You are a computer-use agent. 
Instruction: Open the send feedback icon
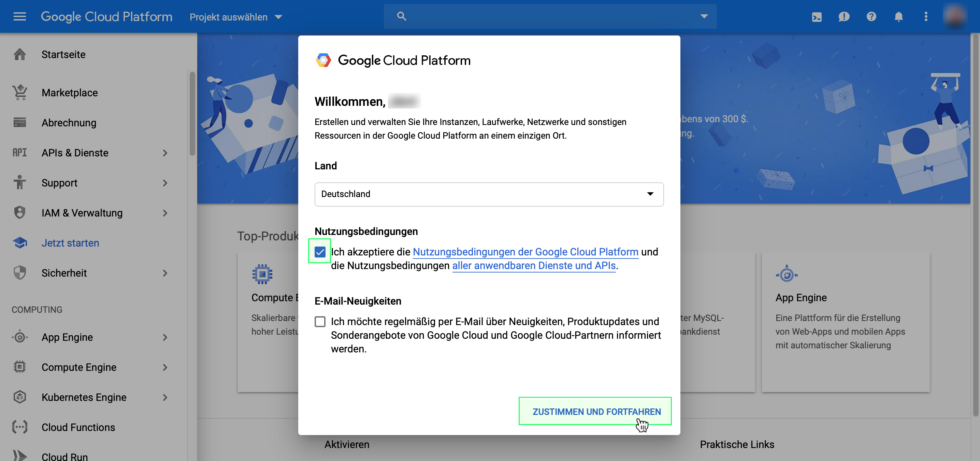tap(844, 17)
